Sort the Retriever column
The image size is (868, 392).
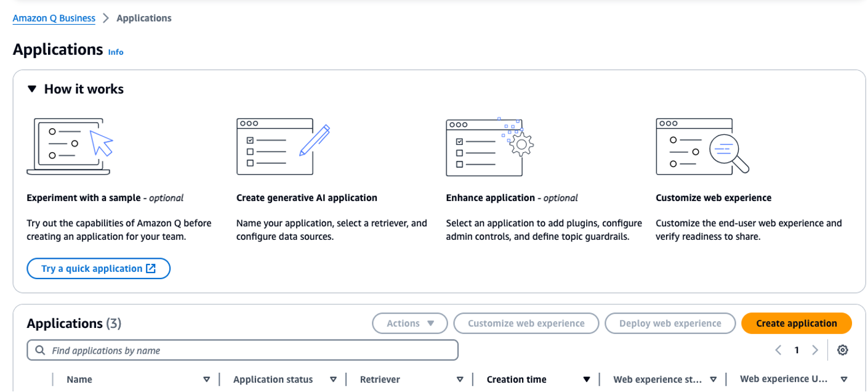[460, 380]
